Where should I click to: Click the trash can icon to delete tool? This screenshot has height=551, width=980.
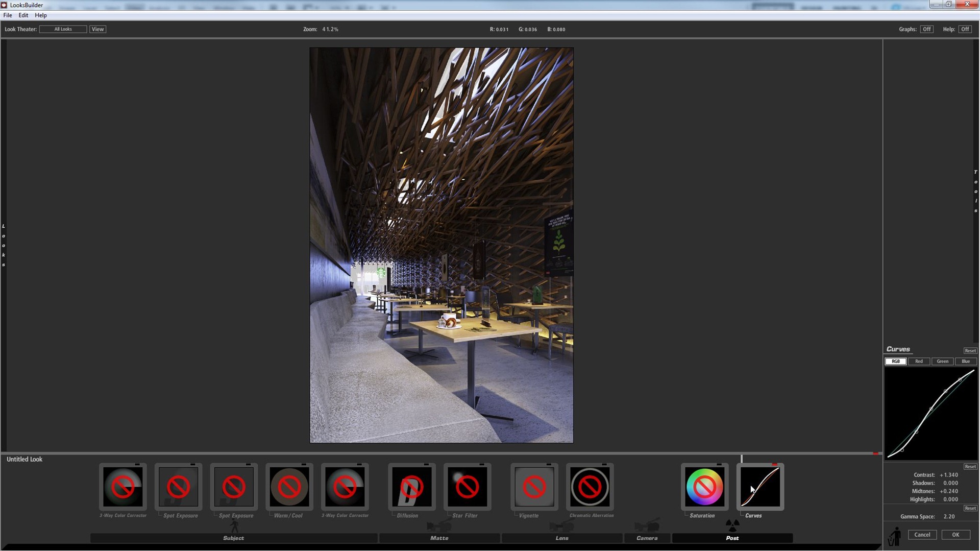click(894, 536)
